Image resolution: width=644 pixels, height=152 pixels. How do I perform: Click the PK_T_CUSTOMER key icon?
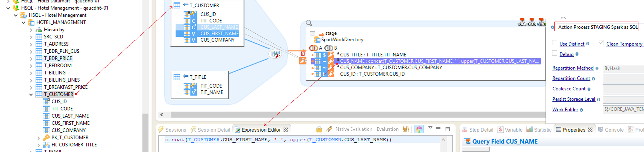click(x=46, y=138)
